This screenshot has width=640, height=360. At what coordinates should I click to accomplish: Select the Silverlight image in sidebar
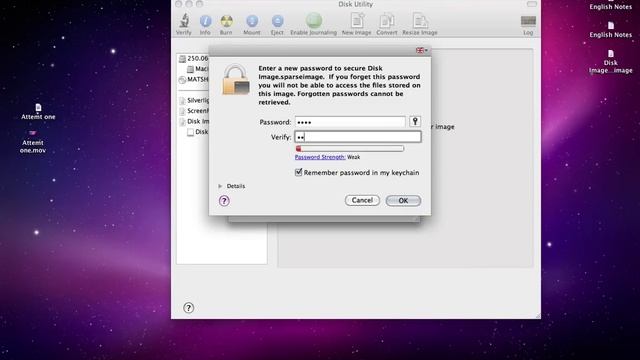coord(194,100)
